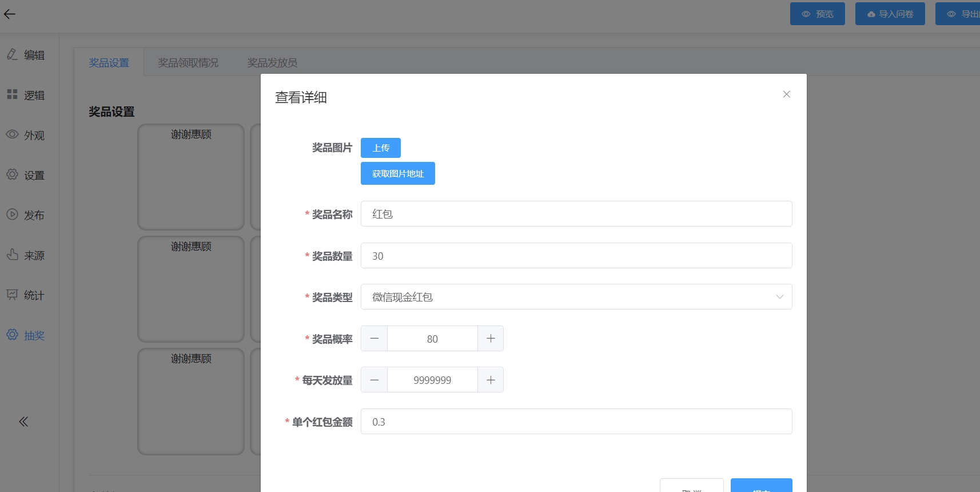The width and height of the screenshot is (980, 492).
Task: Increase the 奖品概率 value
Action: click(x=491, y=339)
